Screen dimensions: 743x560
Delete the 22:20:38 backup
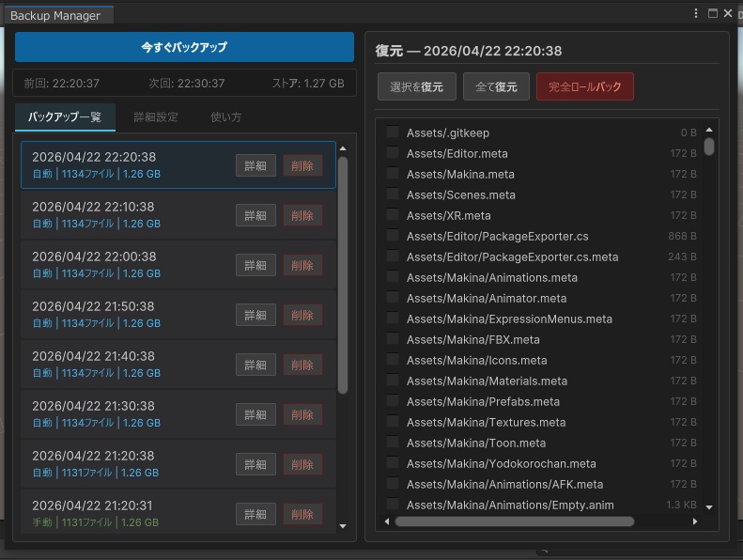pos(302,165)
